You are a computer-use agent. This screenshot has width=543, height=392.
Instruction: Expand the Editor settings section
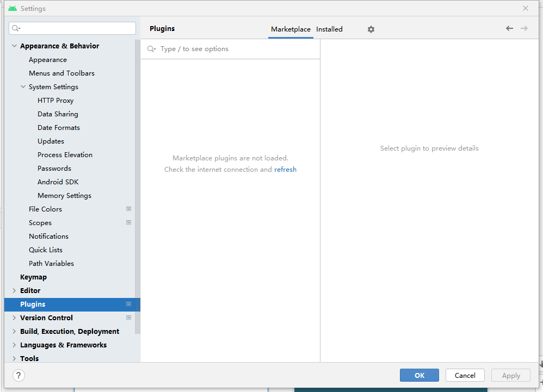pos(14,291)
